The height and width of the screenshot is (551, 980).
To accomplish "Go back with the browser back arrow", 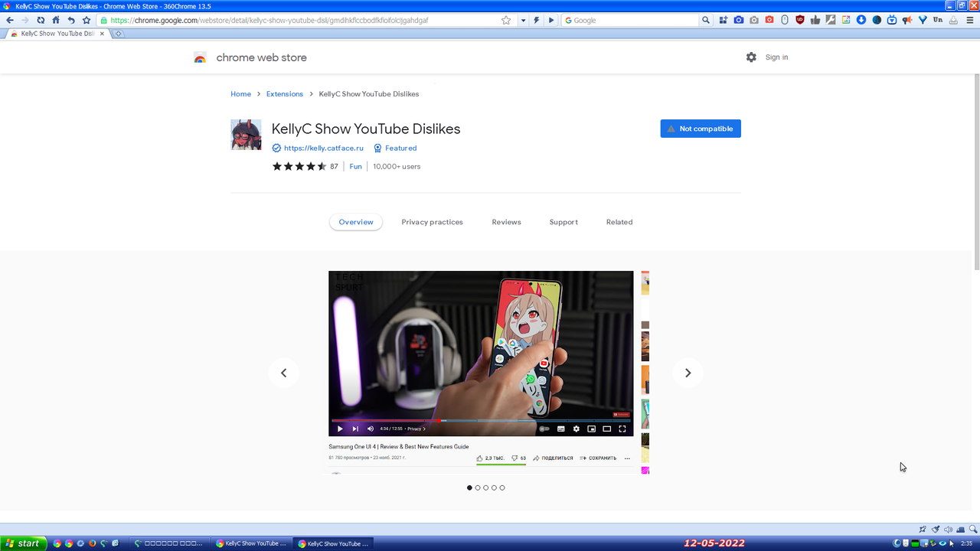I will pos(9,20).
